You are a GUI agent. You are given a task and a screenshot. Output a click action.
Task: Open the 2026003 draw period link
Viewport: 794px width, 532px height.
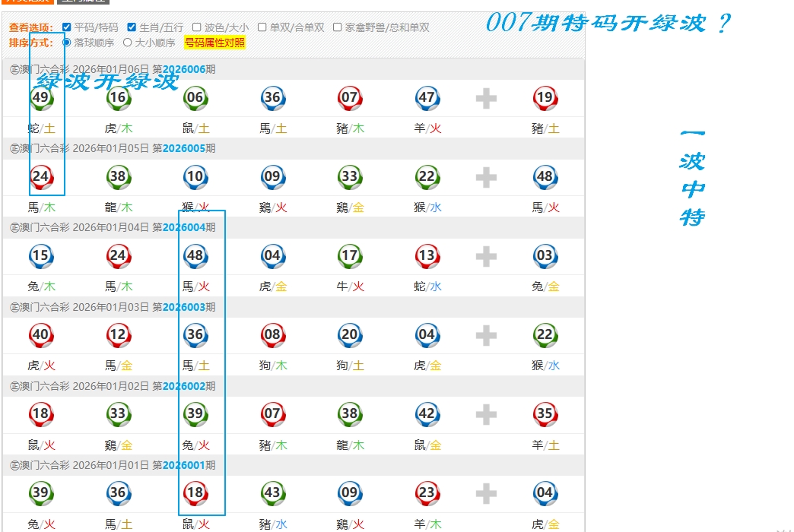point(184,307)
